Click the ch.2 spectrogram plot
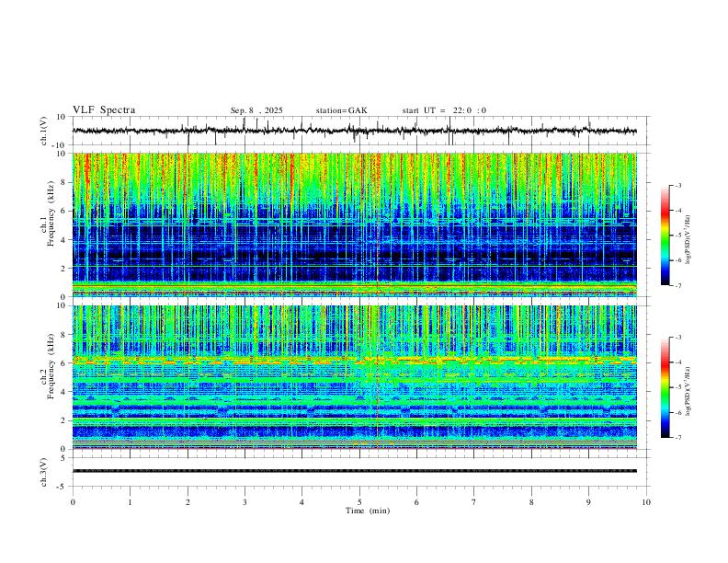The width and height of the screenshot is (728, 563). (355, 377)
